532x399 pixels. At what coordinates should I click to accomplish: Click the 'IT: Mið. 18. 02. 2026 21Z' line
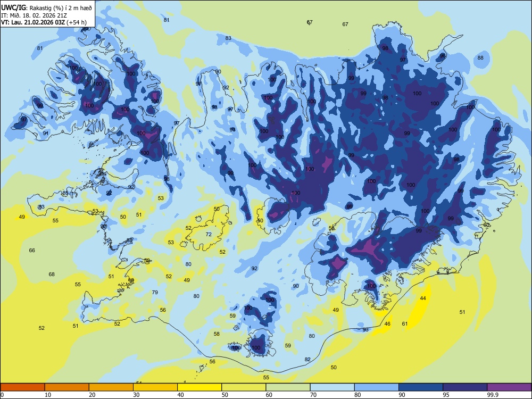(x=34, y=15)
